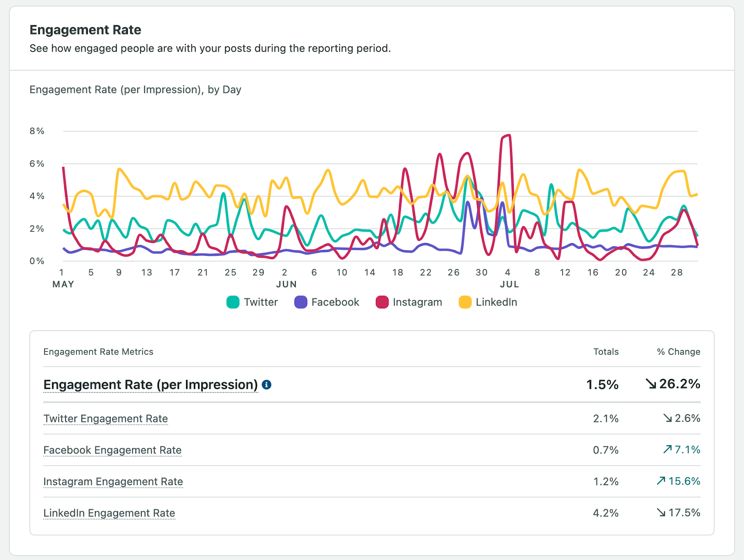
Task: Click the down arrow beside LinkedIn 17.5%
Action: (x=661, y=513)
